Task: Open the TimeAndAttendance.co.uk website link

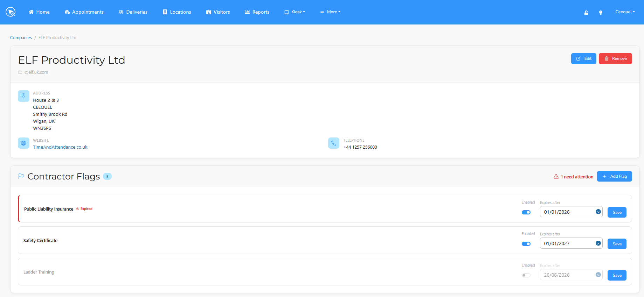Action: (x=60, y=147)
